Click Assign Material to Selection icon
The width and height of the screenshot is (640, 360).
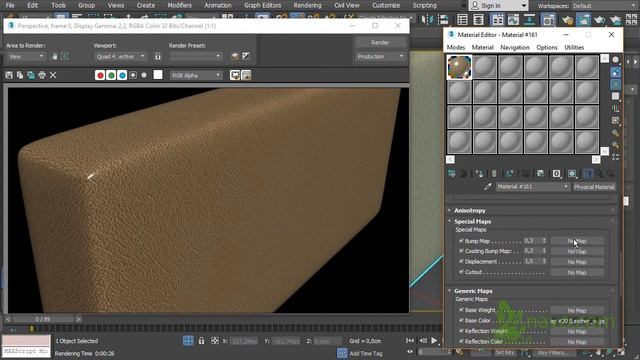pyautogui.click(x=479, y=173)
